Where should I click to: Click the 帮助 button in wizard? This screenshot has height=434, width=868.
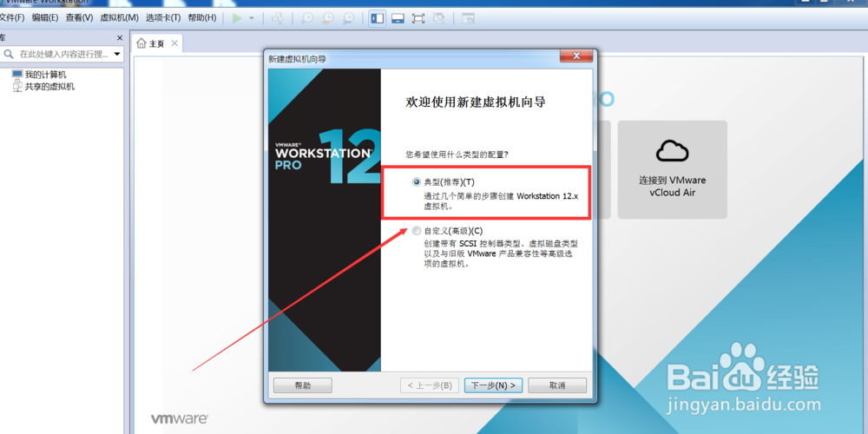pos(303,385)
